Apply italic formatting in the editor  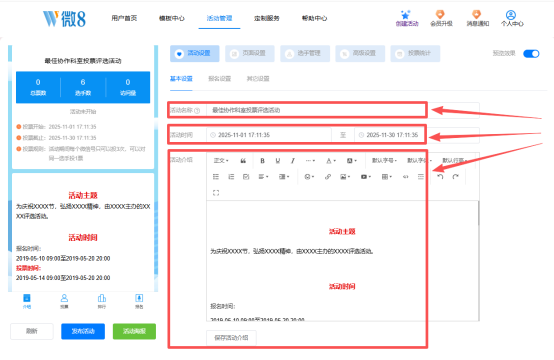pyautogui.click(x=293, y=161)
